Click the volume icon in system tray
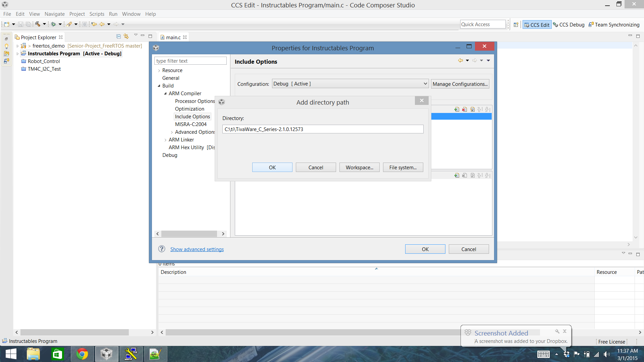 606,354
